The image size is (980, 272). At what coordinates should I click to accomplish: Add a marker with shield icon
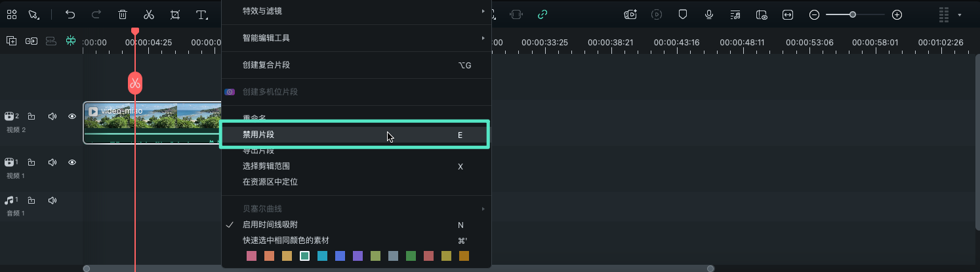coord(683,14)
